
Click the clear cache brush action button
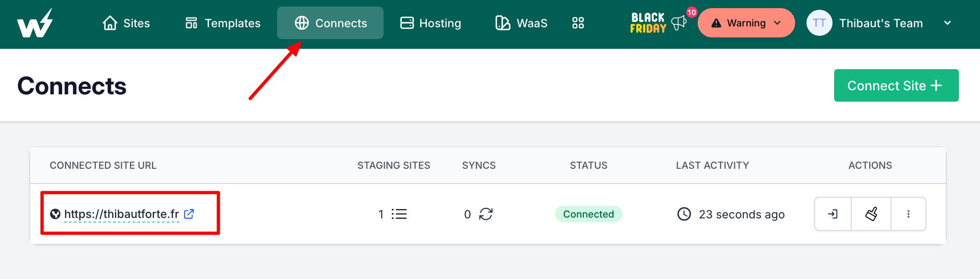click(x=871, y=214)
